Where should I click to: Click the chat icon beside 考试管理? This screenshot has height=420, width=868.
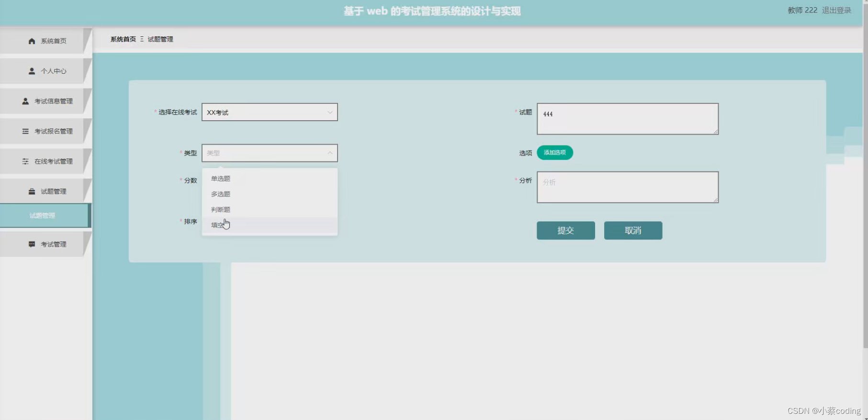point(32,244)
